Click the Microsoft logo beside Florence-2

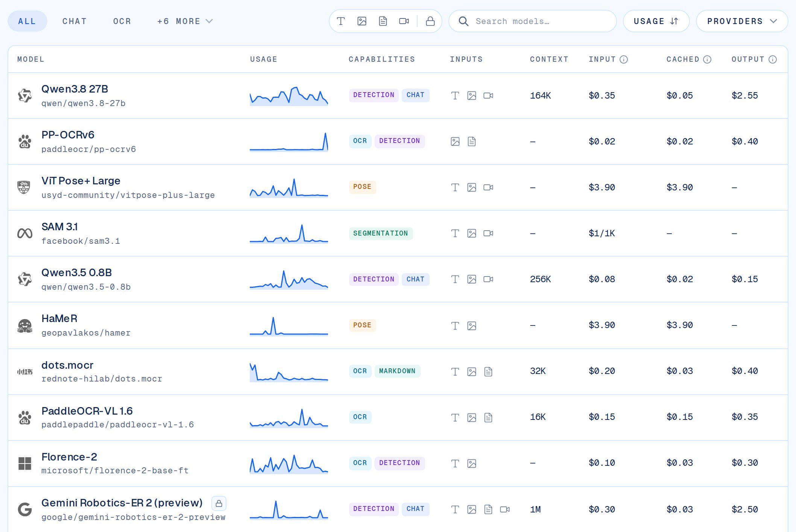[x=25, y=464]
